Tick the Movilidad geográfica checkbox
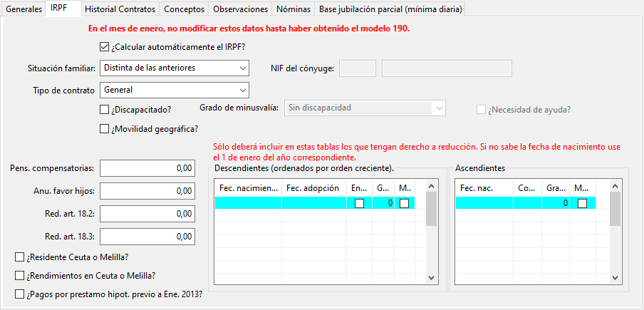This screenshot has width=644, height=310. click(105, 129)
